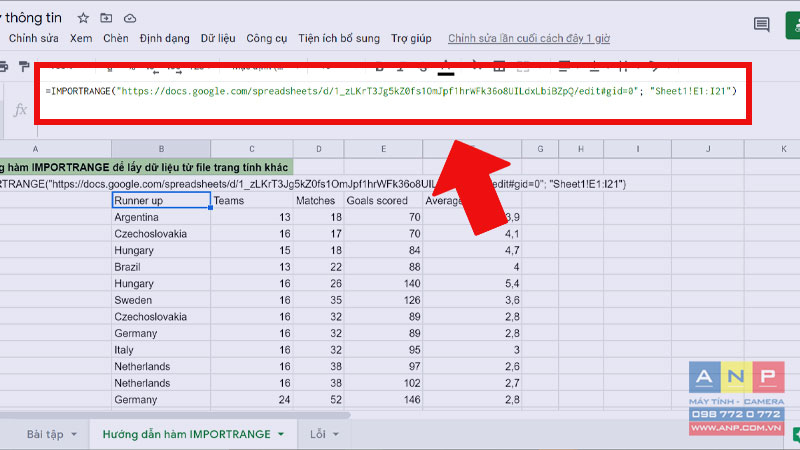Viewport: 800px width, 450px height.
Task: Select column A header
Action: 56,149
